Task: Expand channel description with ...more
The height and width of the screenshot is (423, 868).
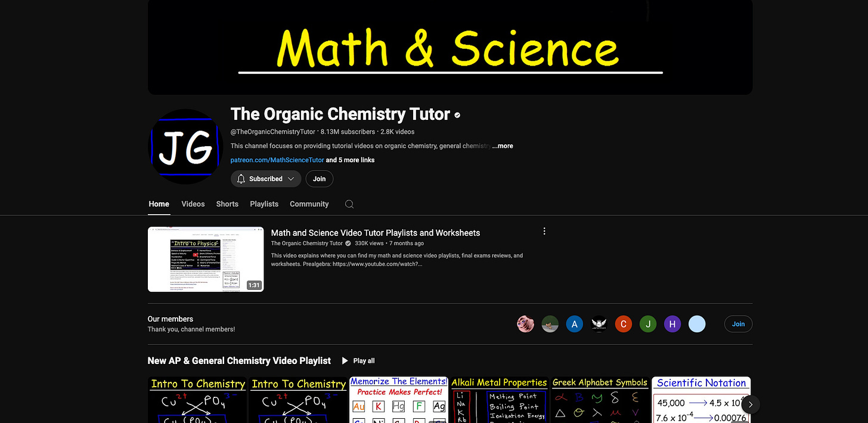Action: 503,146
